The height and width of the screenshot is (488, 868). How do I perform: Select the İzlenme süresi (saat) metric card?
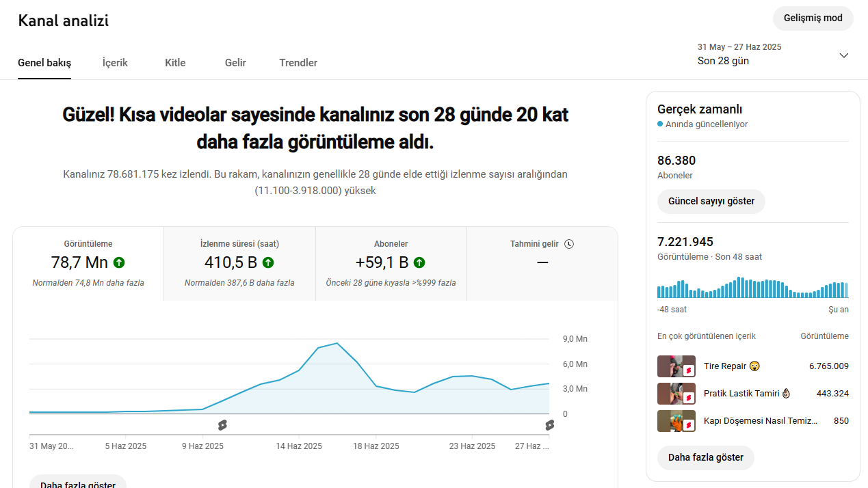(239, 264)
